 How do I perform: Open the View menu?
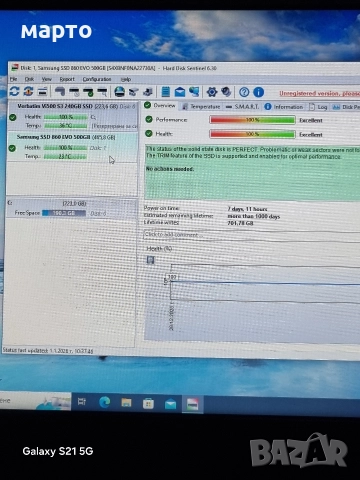click(x=47, y=79)
